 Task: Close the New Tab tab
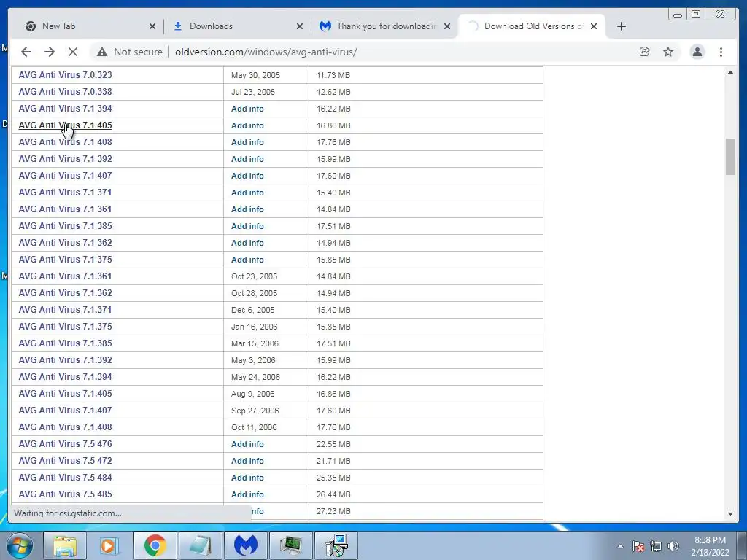tap(152, 27)
